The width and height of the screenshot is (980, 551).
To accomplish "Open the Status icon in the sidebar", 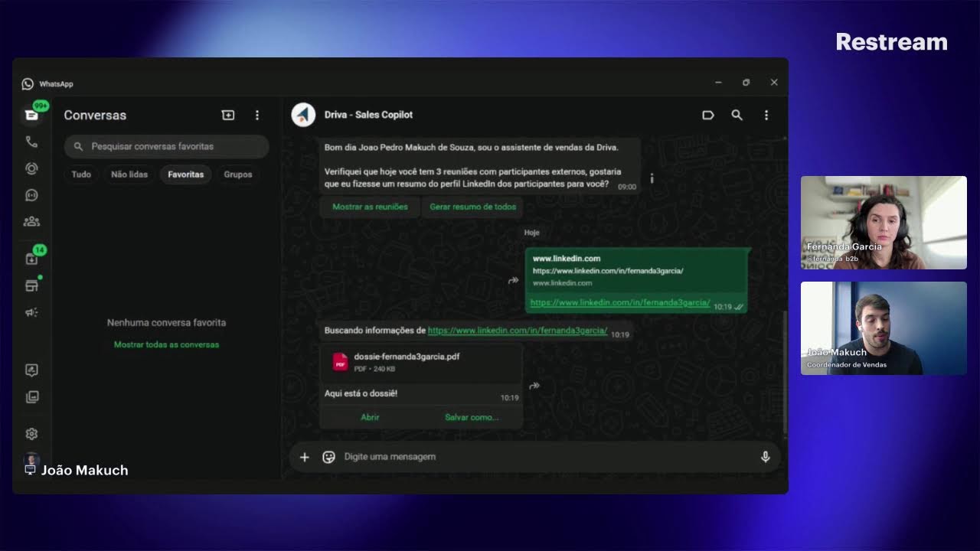I will pos(31,168).
